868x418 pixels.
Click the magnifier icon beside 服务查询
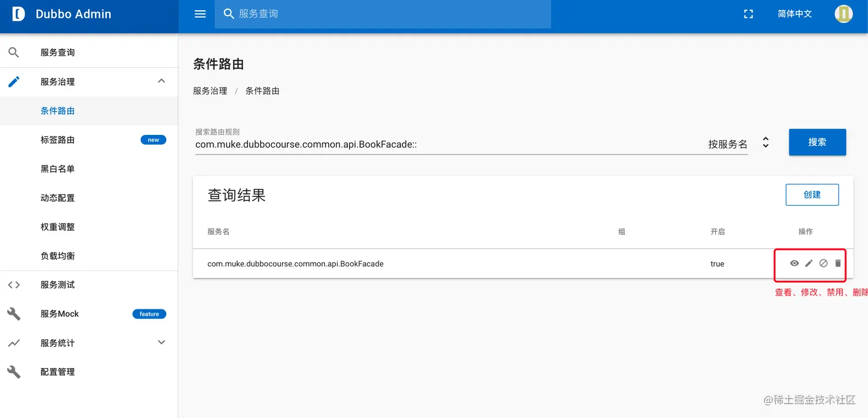tap(14, 52)
